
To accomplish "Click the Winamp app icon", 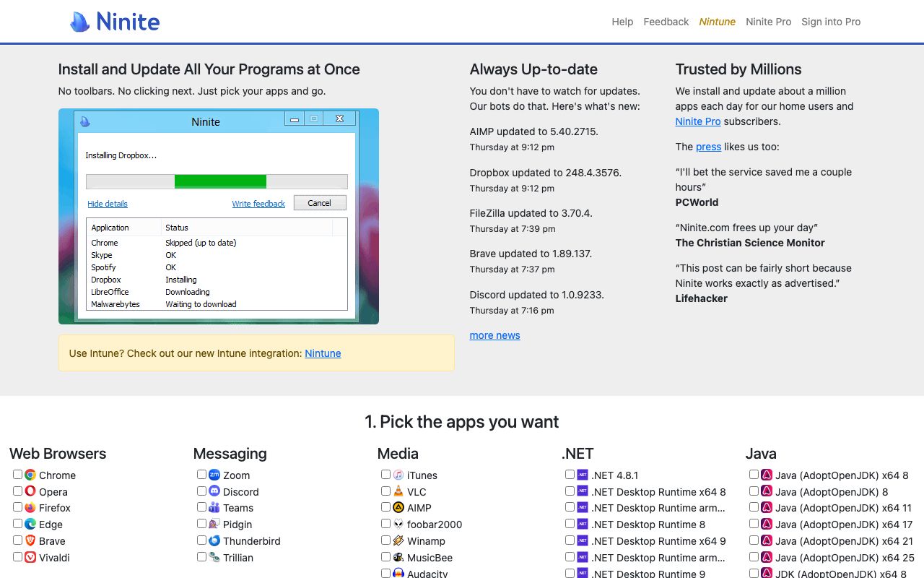I will [x=398, y=540].
